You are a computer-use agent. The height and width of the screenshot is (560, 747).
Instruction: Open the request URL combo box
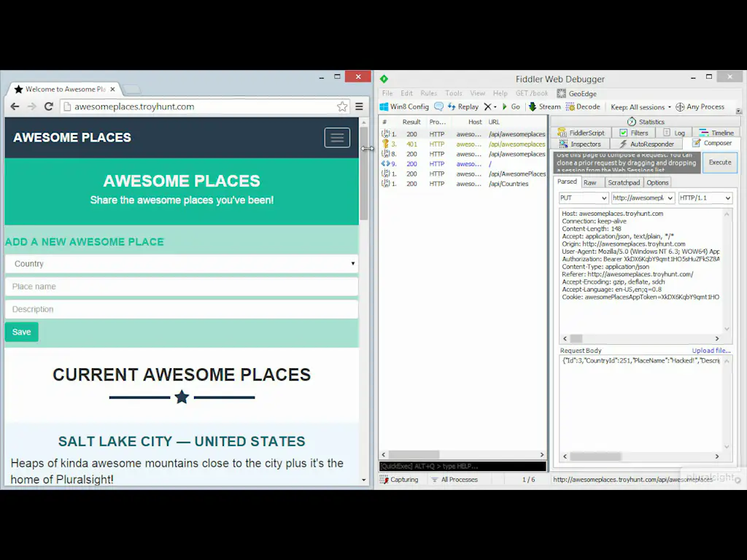coord(643,198)
